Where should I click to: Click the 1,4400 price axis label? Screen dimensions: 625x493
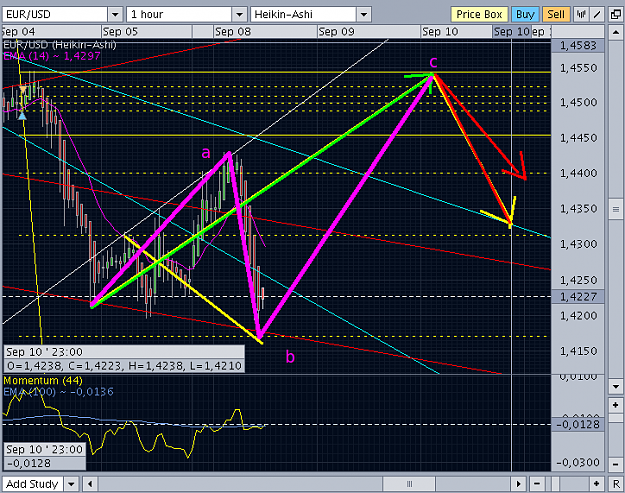[578, 173]
